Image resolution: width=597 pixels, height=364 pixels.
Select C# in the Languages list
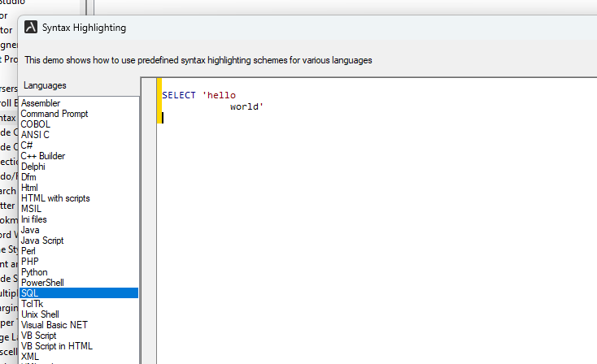coord(27,145)
